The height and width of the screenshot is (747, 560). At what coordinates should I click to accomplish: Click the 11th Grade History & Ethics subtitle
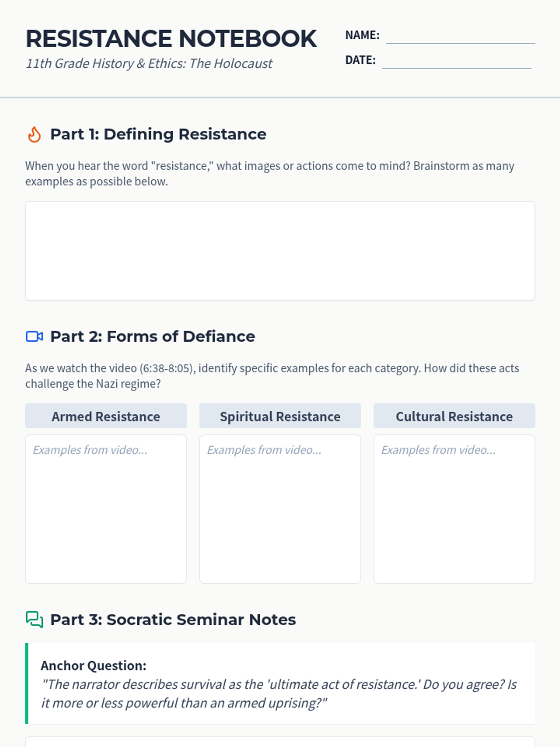point(149,63)
